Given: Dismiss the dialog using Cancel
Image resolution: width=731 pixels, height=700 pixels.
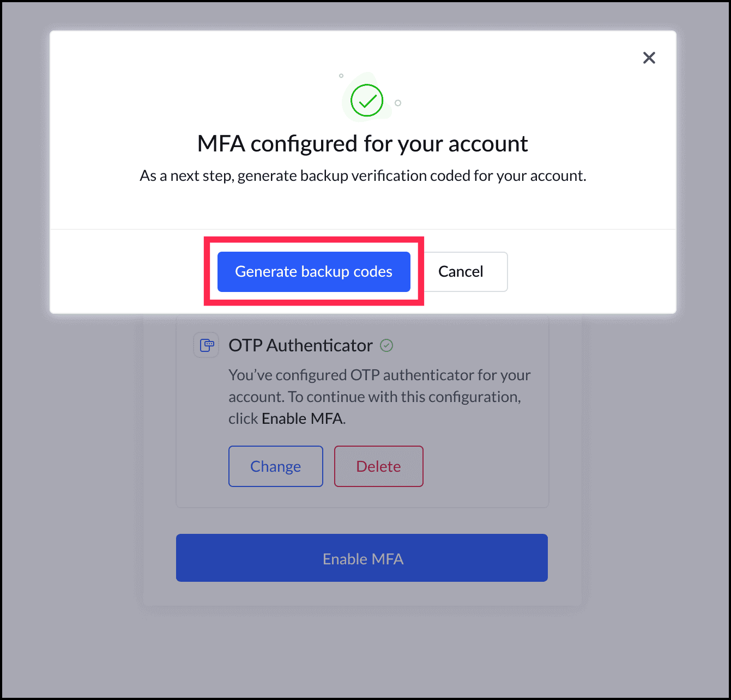Looking at the screenshot, I should coord(461,271).
